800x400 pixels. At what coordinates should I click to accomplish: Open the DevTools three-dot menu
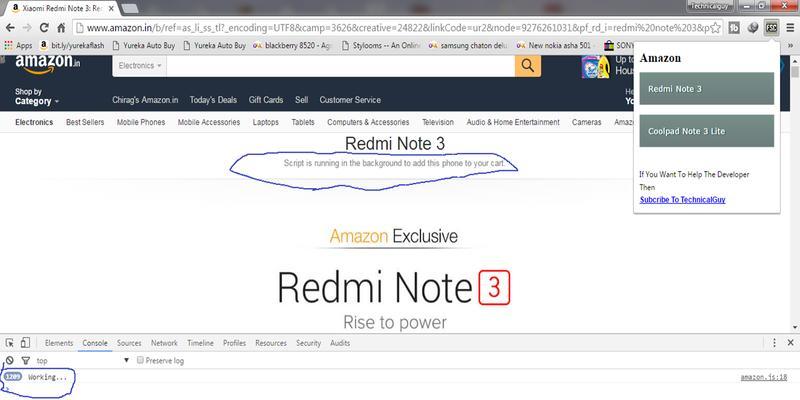pyautogui.click(x=774, y=343)
